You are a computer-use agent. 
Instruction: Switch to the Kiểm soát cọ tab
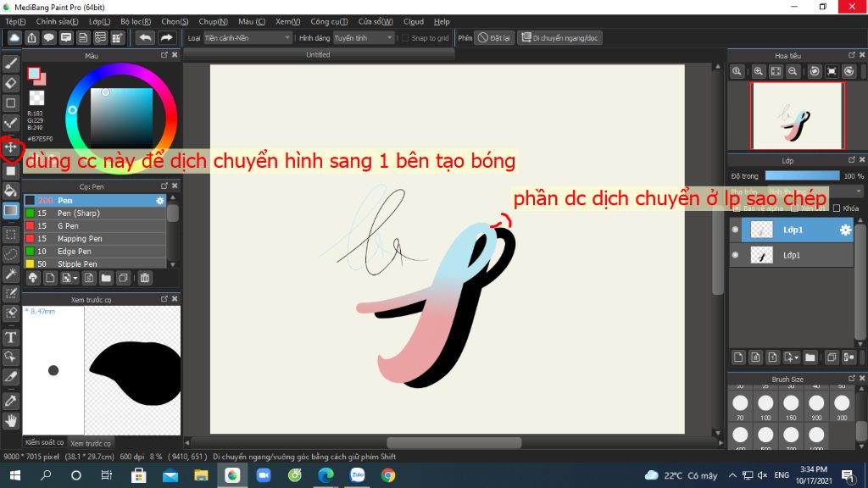[44, 442]
